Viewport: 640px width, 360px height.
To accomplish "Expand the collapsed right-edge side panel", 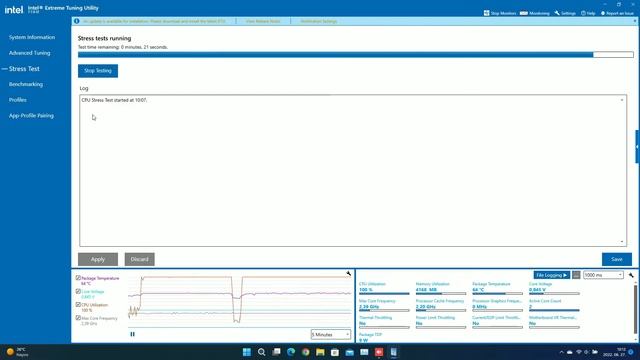I will [x=637, y=147].
